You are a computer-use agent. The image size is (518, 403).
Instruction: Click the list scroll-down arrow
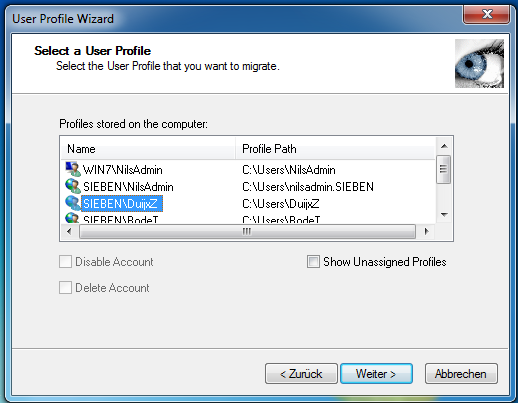pyautogui.click(x=444, y=214)
